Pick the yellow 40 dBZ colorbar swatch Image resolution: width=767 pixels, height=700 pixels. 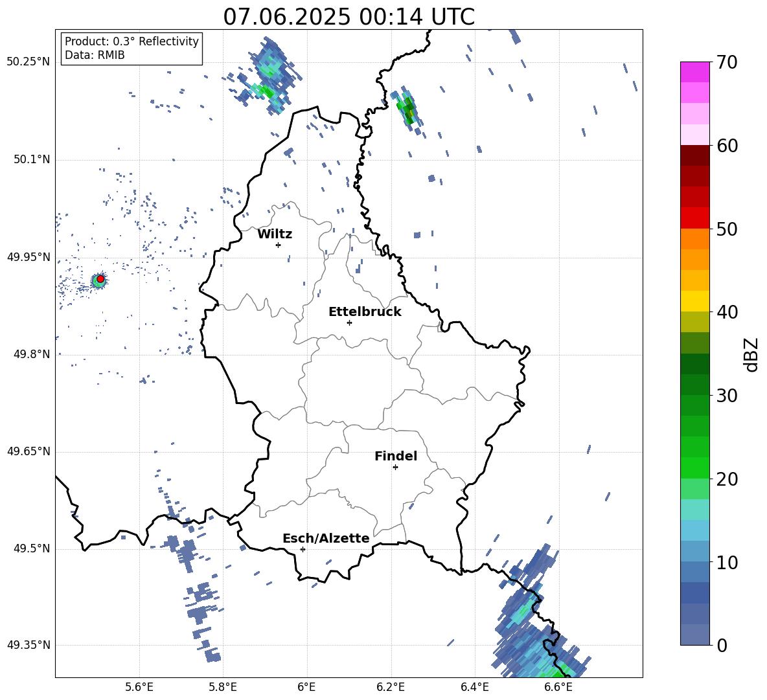tap(694, 301)
